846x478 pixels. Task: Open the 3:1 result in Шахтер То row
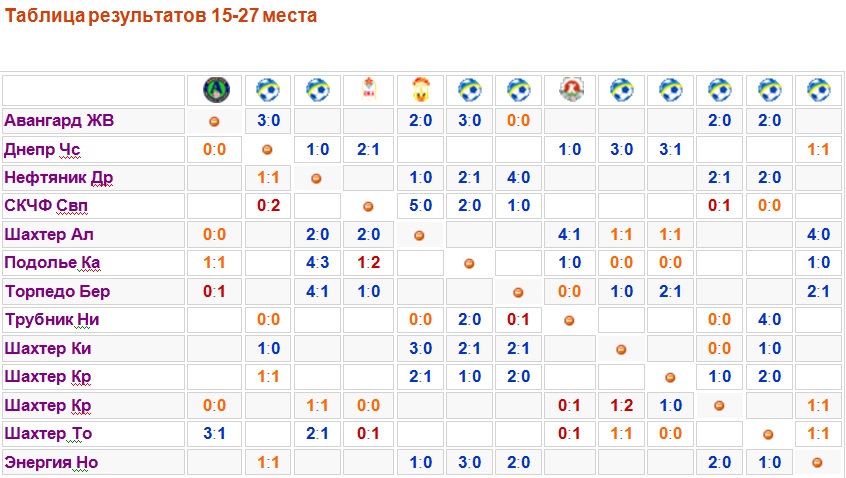pyautogui.click(x=214, y=434)
